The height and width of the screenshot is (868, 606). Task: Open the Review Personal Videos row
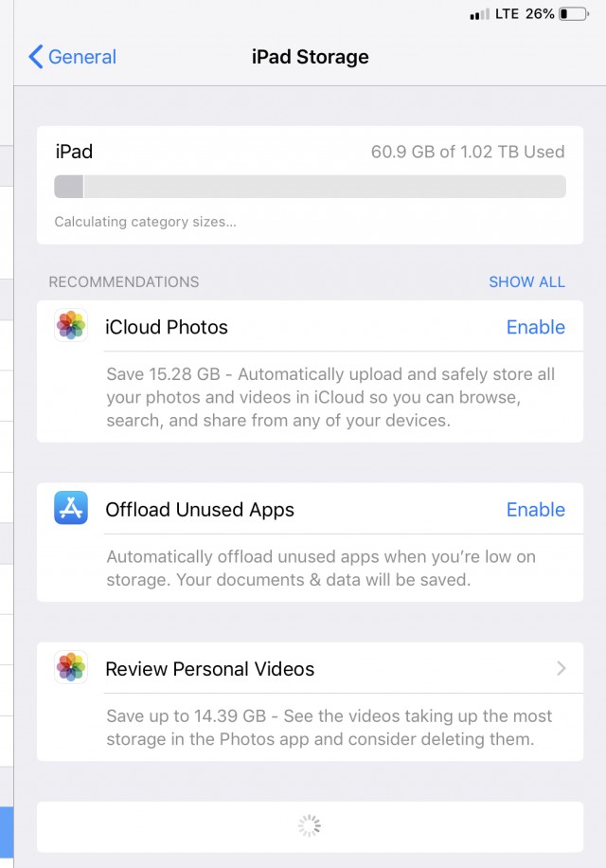click(x=310, y=668)
